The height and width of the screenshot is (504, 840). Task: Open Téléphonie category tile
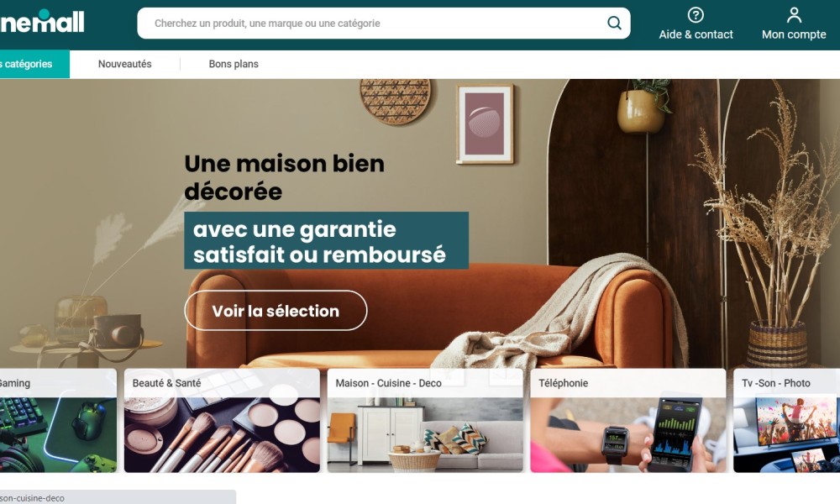tap(627, 421)
